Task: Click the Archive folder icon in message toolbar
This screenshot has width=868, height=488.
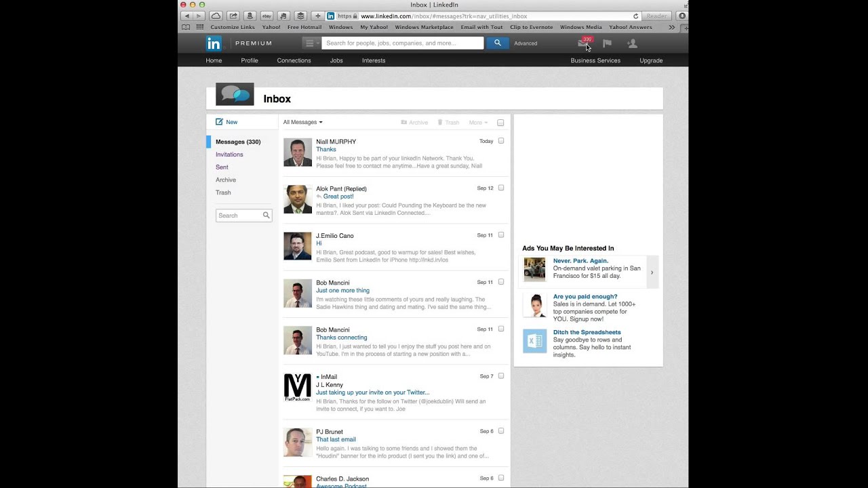Action: click(403, 123)
